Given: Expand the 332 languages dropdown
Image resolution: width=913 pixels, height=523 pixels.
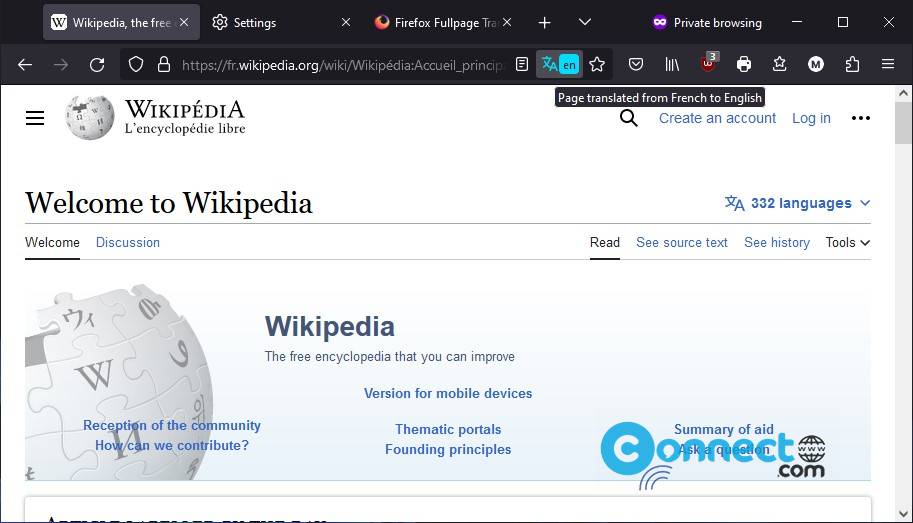Looking at the screenshot, I should coord(798,203).
